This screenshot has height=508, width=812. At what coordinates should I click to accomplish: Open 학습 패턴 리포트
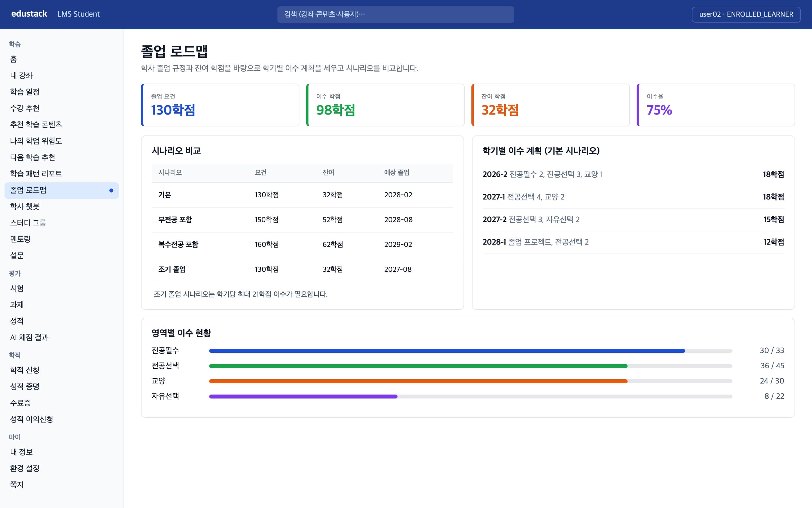(62, 174)
